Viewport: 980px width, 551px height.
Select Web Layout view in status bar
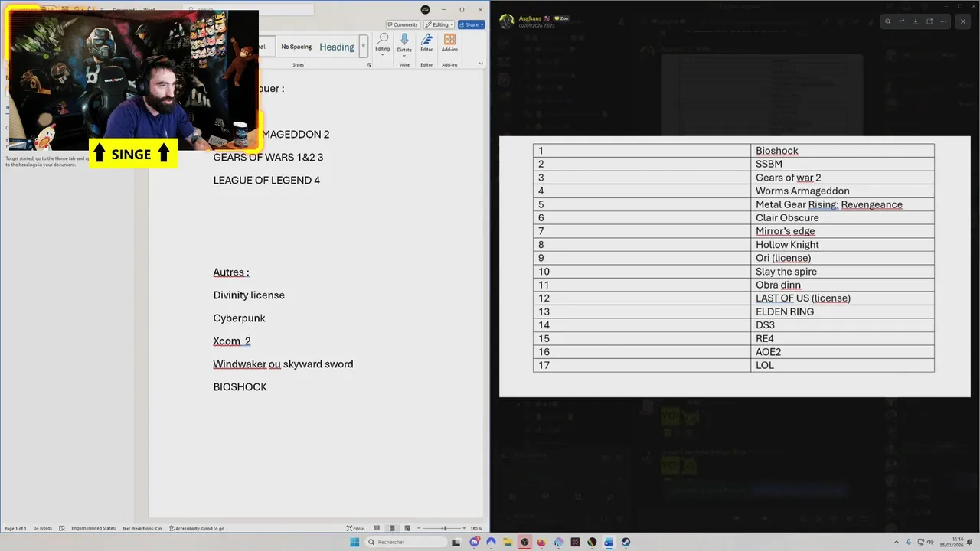tap(406, 528)
